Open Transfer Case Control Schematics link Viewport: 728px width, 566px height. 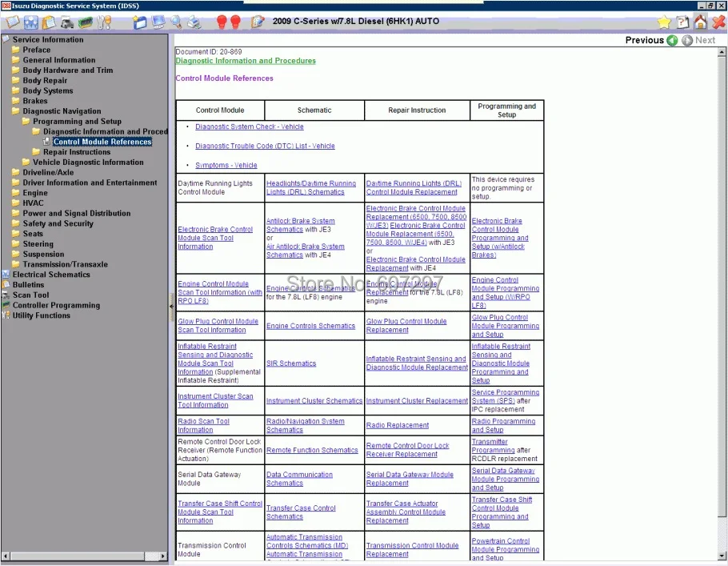coord(301,512)
